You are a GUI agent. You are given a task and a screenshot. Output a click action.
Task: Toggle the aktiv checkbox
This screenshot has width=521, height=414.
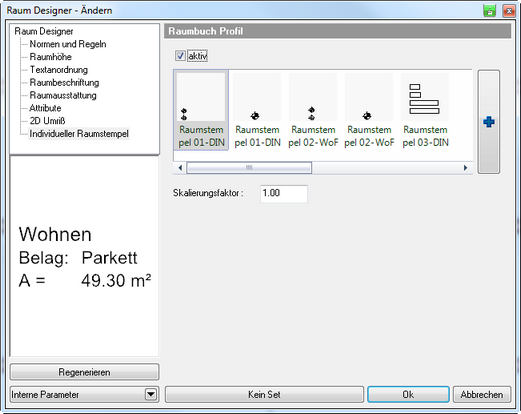point(180,56)
